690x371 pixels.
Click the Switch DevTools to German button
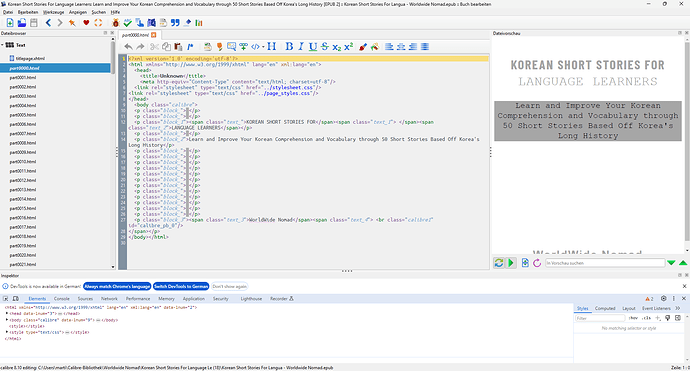pyautogui.click(x=181, y=287)
